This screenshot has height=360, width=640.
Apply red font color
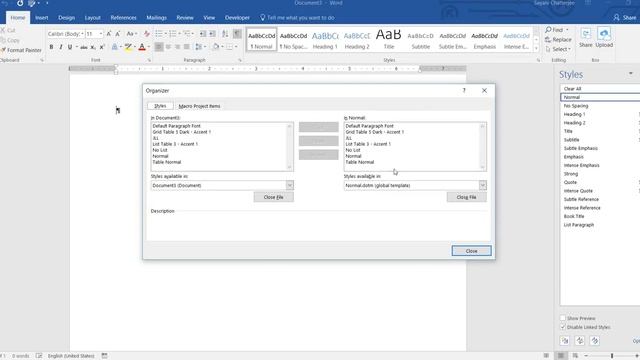[142, 47]
